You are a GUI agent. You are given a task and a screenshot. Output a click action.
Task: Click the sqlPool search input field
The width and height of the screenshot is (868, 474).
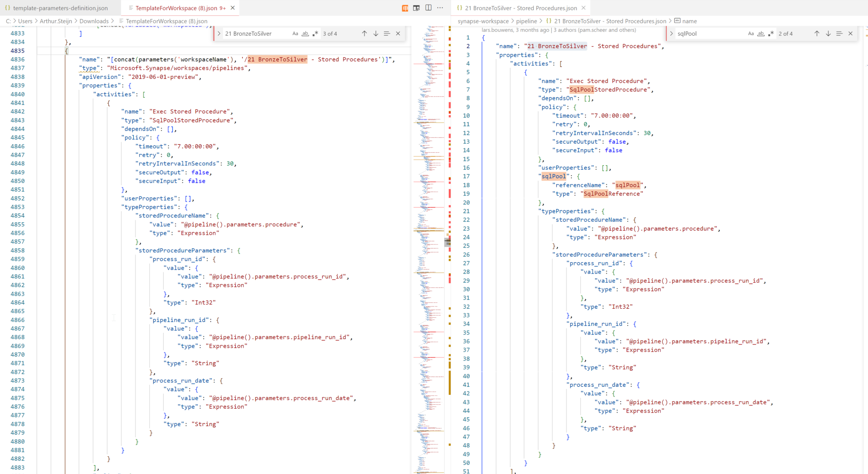coord(707,34)
